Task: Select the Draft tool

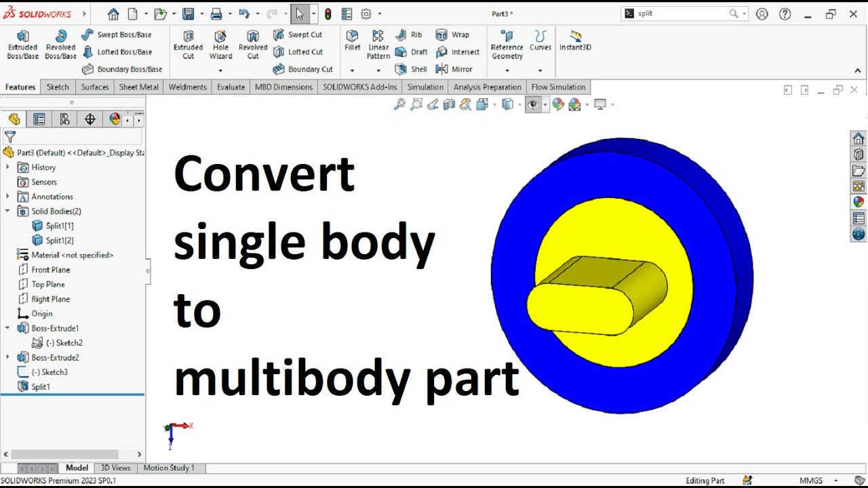Action: 411,52
